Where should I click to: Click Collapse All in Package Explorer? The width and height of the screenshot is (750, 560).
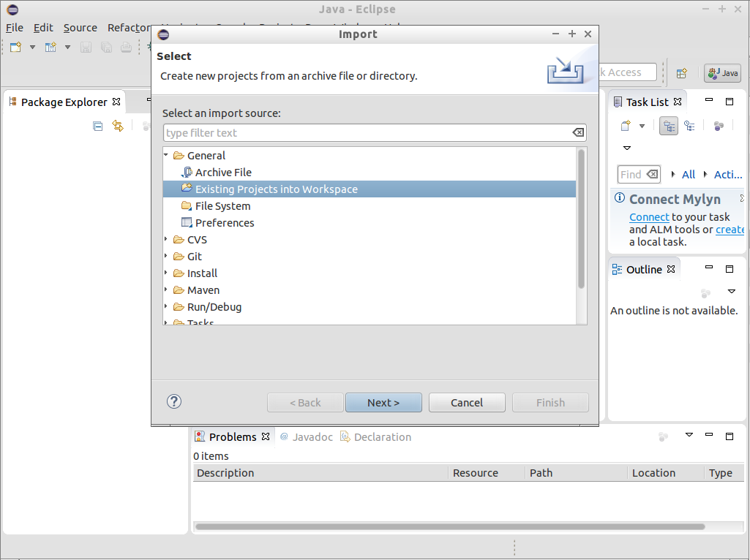coord(97,126)
